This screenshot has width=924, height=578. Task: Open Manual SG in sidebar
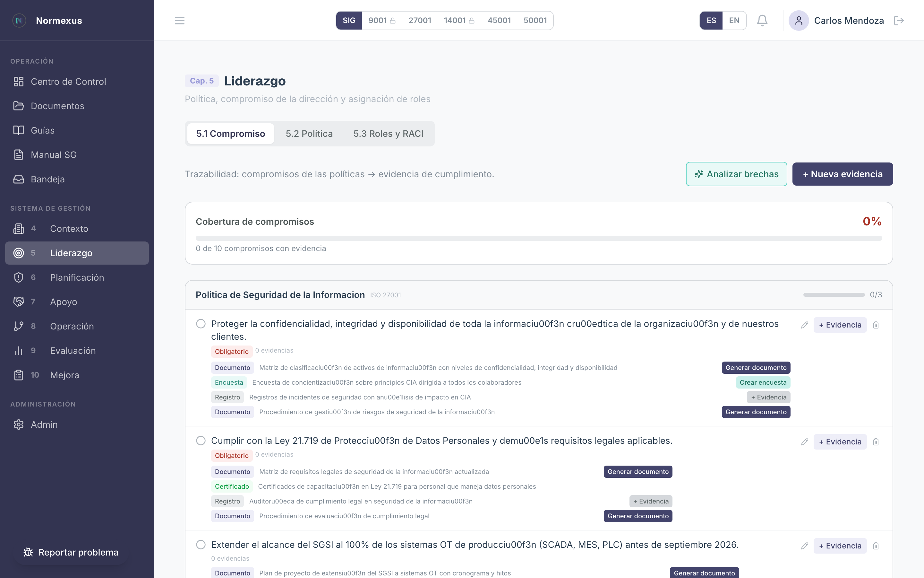[77, 155]
